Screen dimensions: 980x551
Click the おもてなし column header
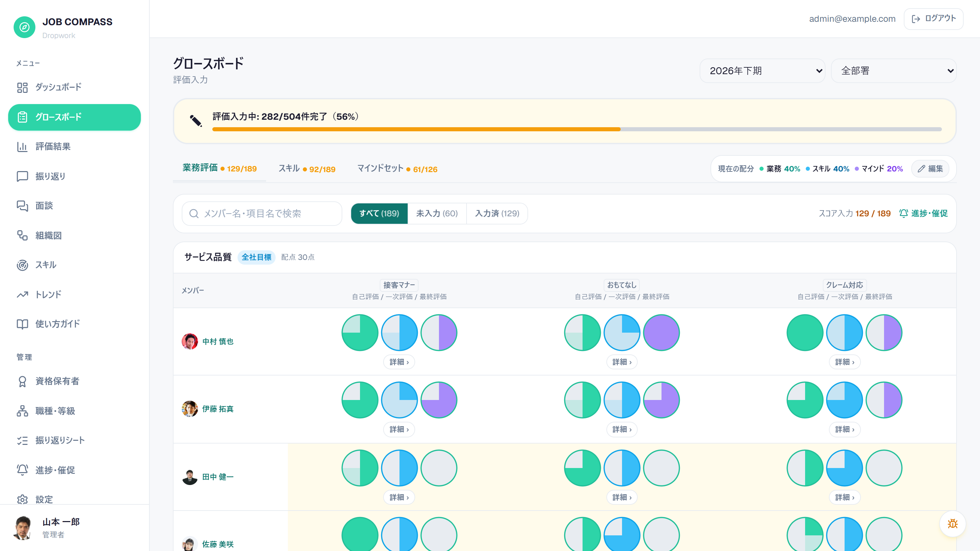(x=622, y=285)
